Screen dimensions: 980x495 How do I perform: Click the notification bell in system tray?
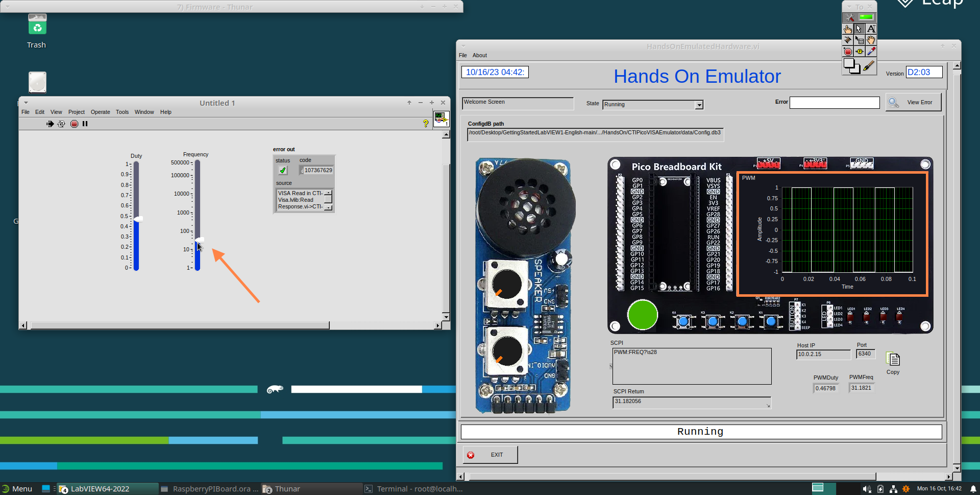click(973, 489)
